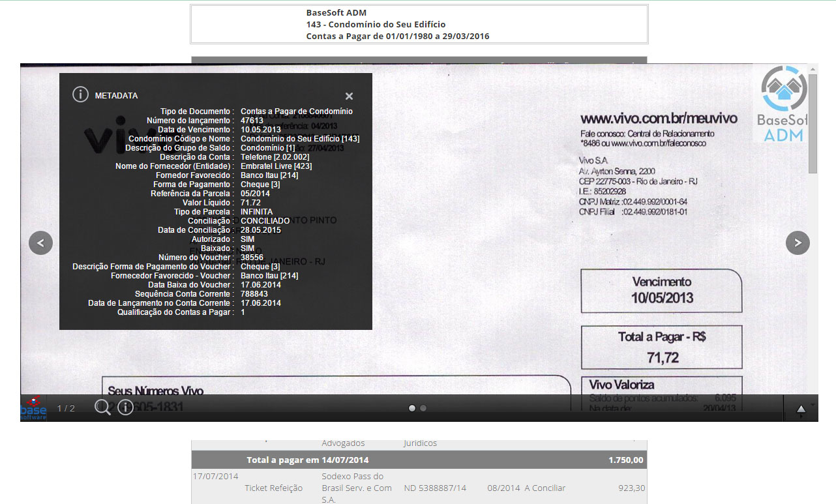Select the first page indicator dot
This screenshot has height=504, width=836.
pyautogui.click(x=412, y=408)
